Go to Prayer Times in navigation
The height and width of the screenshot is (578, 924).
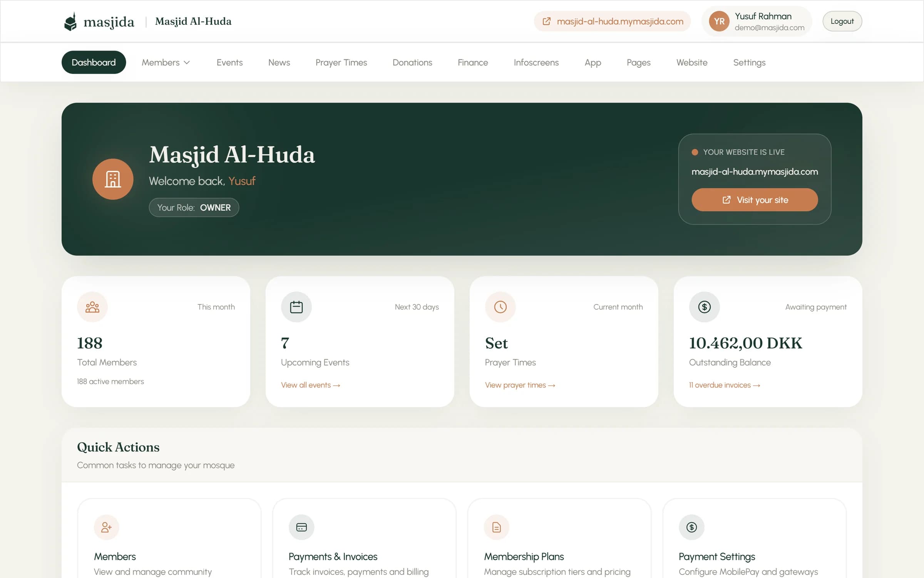click(x=341, y=62)
